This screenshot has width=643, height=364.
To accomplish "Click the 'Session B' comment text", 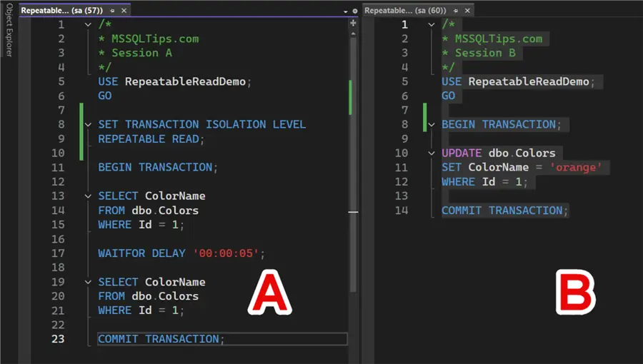I will point(485,54).
